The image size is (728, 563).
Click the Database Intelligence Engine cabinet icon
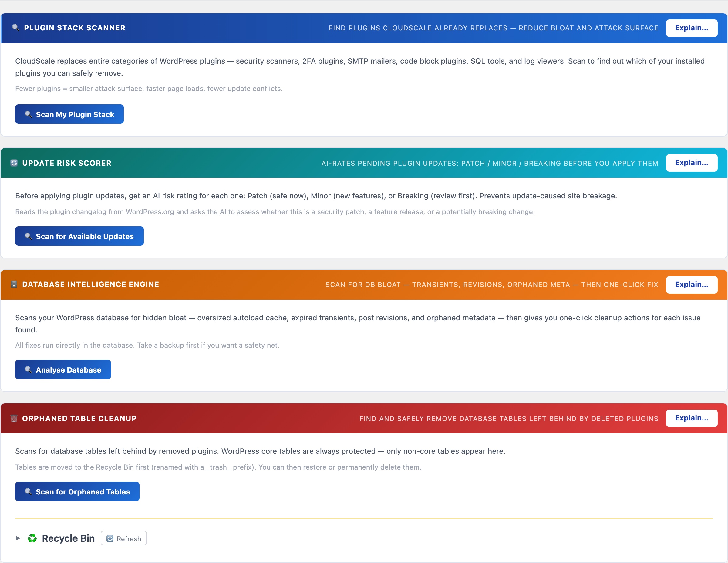click(14, 284)
